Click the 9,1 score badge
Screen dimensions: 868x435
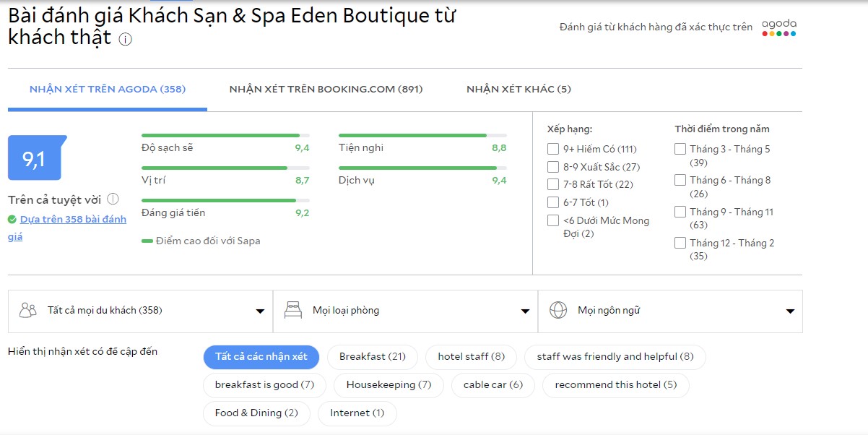pos(35,159)
